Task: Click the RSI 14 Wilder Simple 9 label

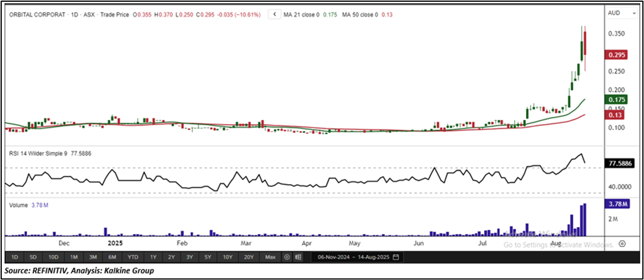Action: pyautogui.click(x=39, y=154)
